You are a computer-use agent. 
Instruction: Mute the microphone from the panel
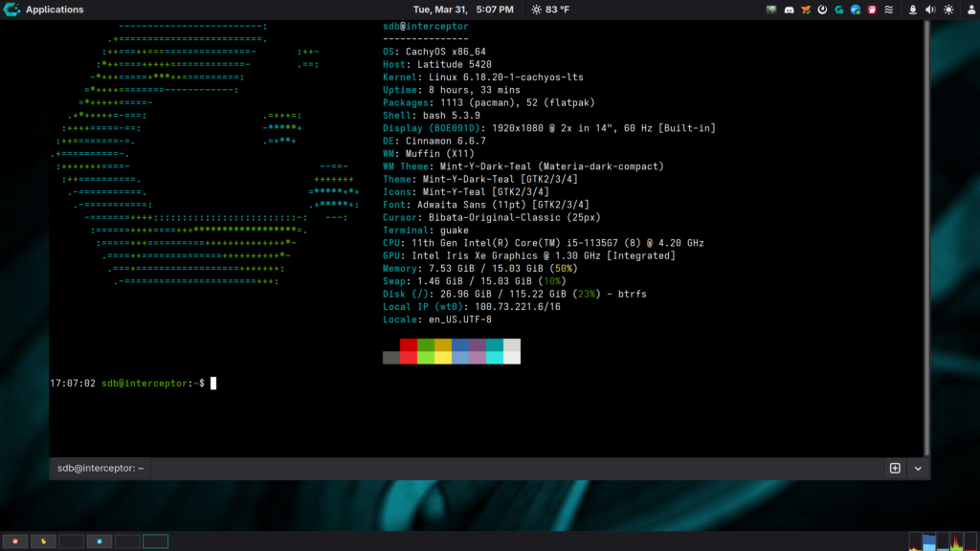pos(914,9)
